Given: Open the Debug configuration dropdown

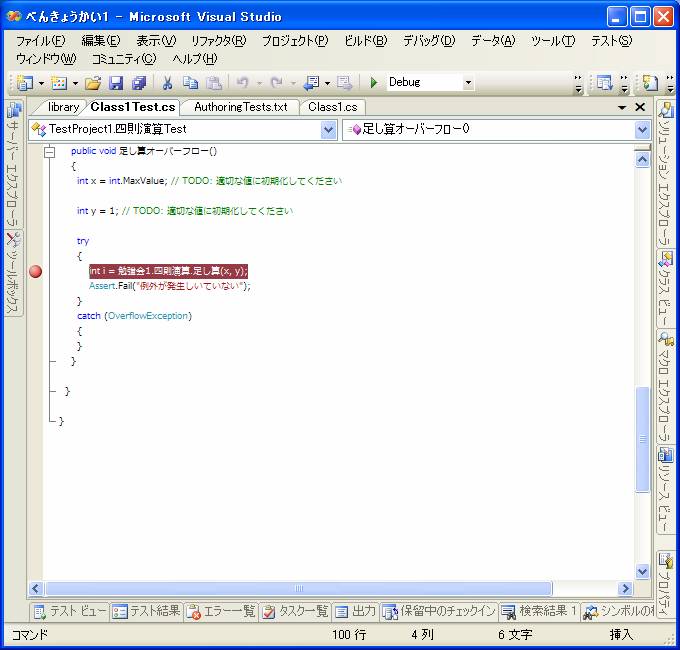Looking at the screenshot, I should [468, 83].
